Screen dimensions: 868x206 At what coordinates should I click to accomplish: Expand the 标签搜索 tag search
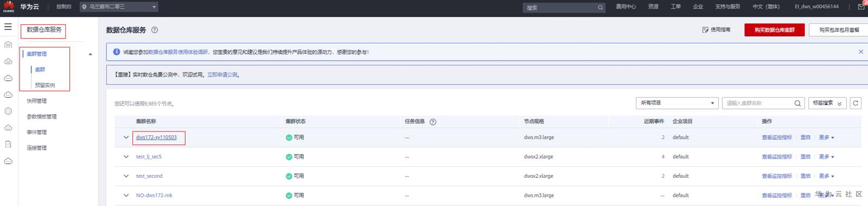827,103
